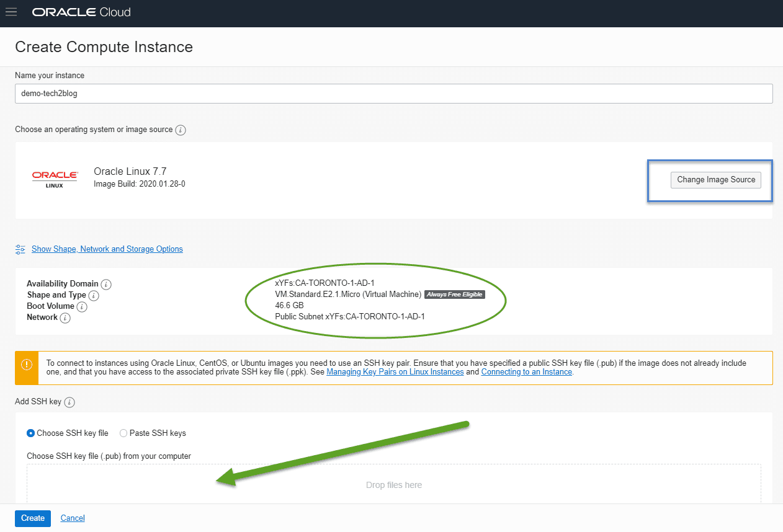The image size is (783, 532).
Task: Click the Oracle Linux 7.7 title text
Action: tap(130, 172)
